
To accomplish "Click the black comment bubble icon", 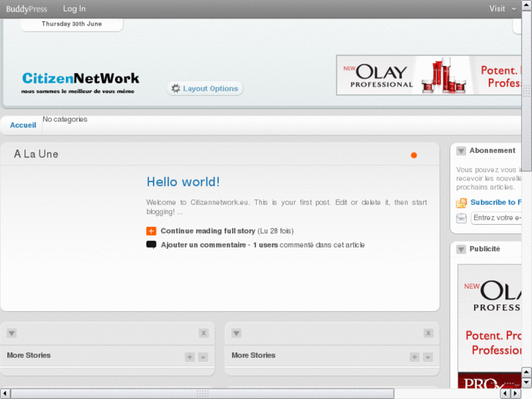I will click(151, 245).
